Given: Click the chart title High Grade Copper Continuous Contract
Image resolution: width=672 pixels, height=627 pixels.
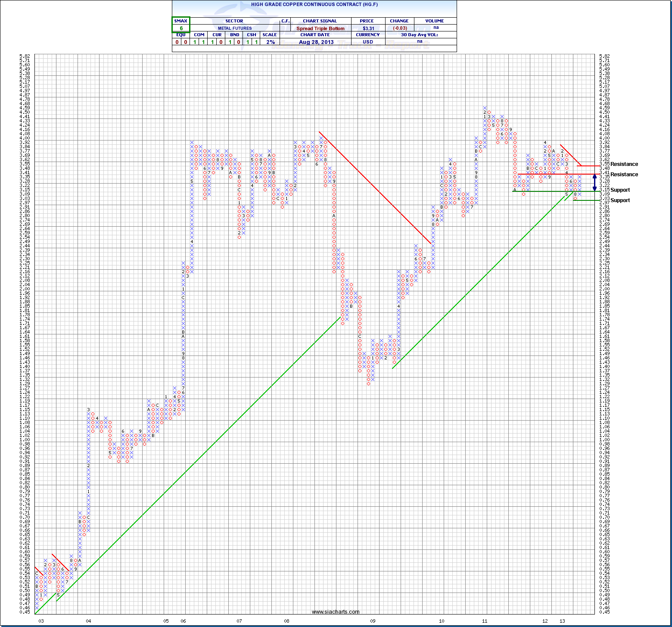Looking at the screenshot, I should tap(314, 4).
